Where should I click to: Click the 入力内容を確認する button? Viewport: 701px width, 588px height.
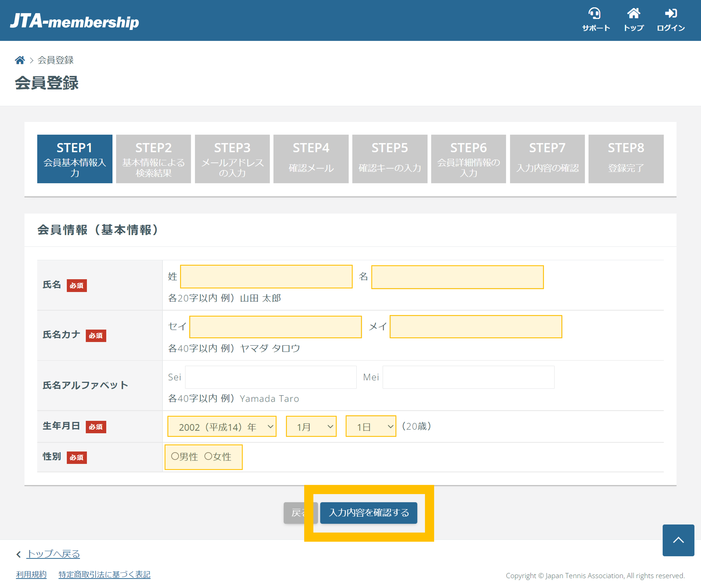coord(368,513)
